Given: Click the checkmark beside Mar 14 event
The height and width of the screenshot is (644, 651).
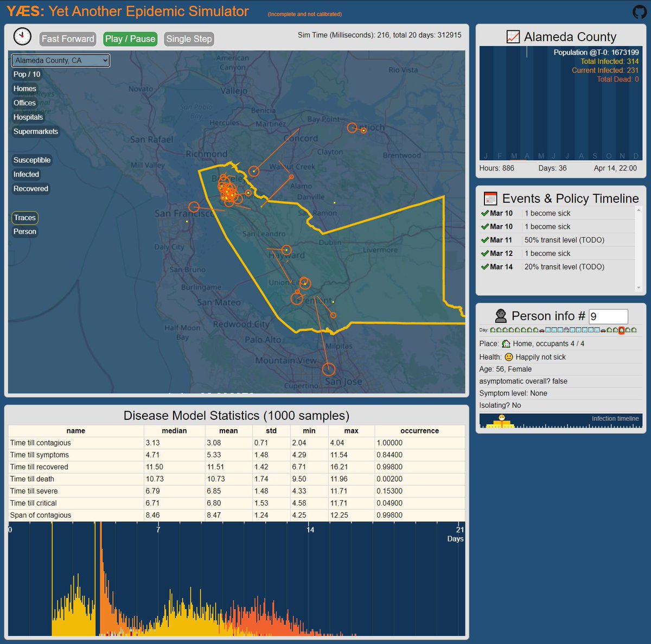Looking at the screenshot, I should [484, 267].
